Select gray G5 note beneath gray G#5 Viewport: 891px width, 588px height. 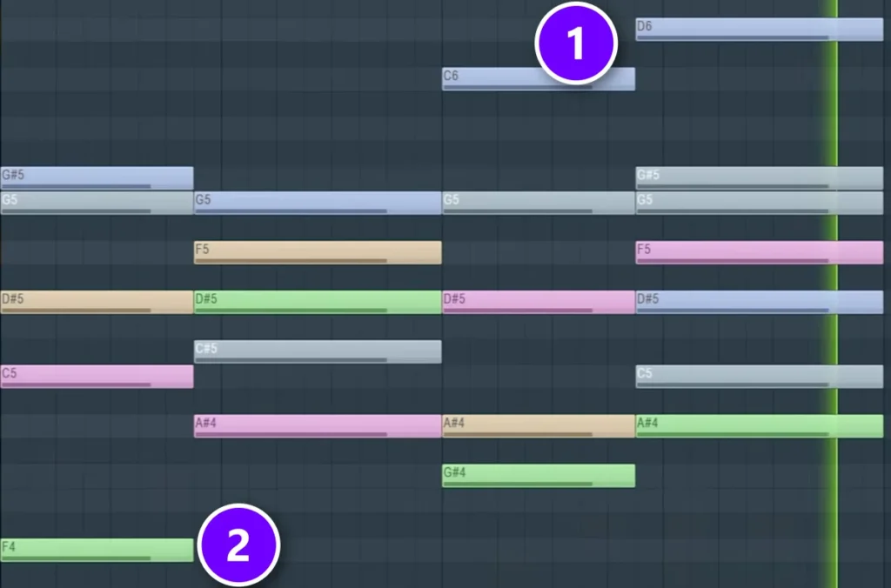[x=759, y=203]
